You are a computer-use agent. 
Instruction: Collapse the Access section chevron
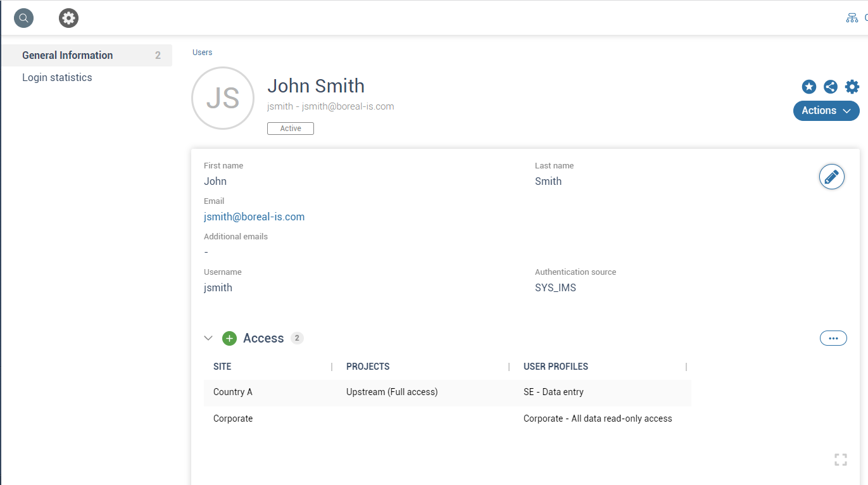pyautogui.click(x=208, y=339)
